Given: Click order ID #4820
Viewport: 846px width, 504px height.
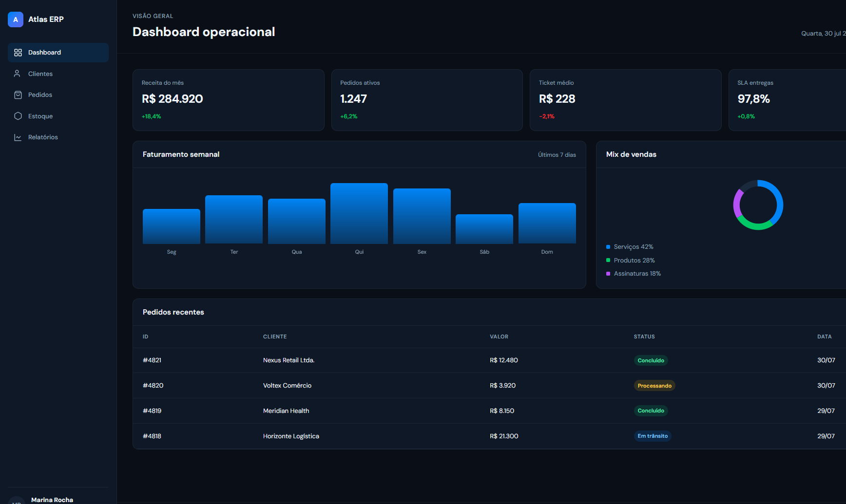Looking at the screenshot, I should pos(153,386).
